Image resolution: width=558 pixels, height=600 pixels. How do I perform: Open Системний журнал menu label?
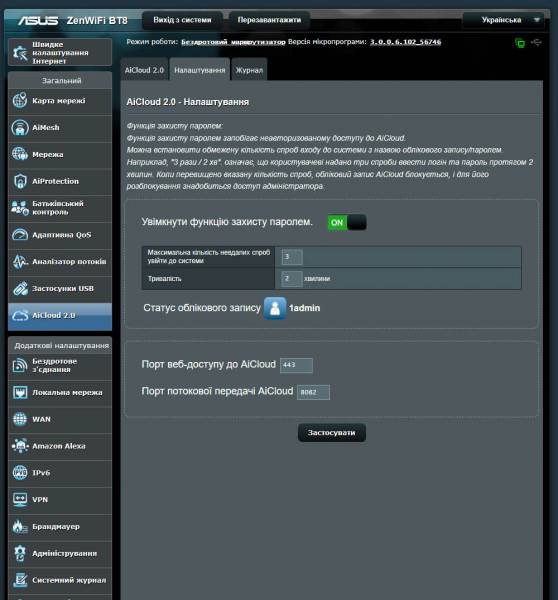pyautogui.click(x=69, y=580)
